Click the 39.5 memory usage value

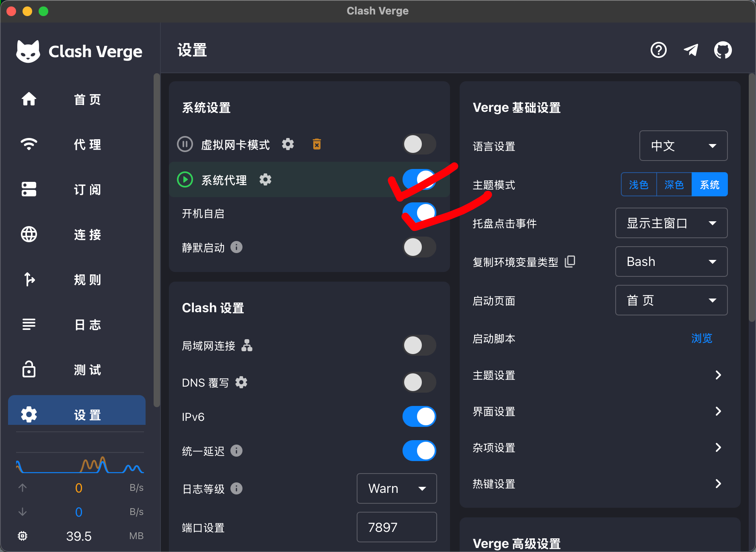pos(79,536)
